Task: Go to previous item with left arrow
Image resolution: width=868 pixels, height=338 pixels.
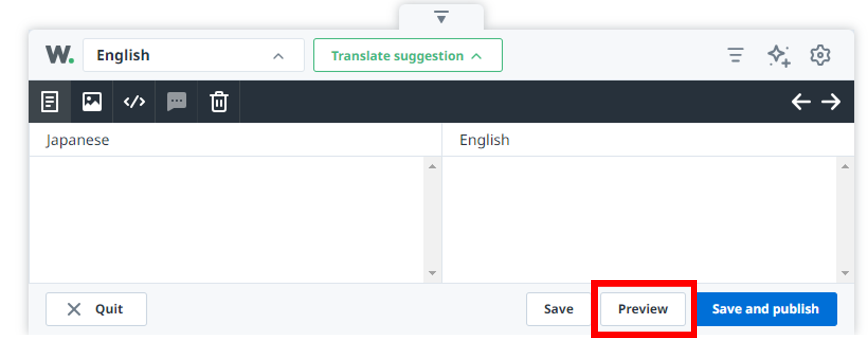Action: (x=801, y=102)
